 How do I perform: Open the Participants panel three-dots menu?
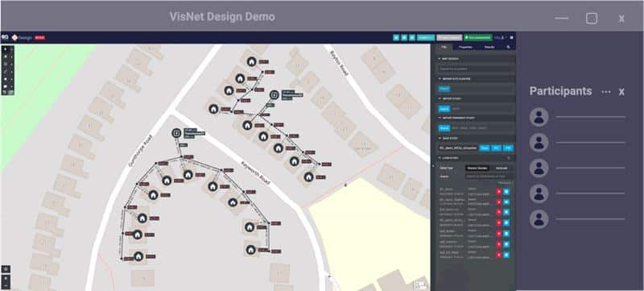click(x=606, y=92)
